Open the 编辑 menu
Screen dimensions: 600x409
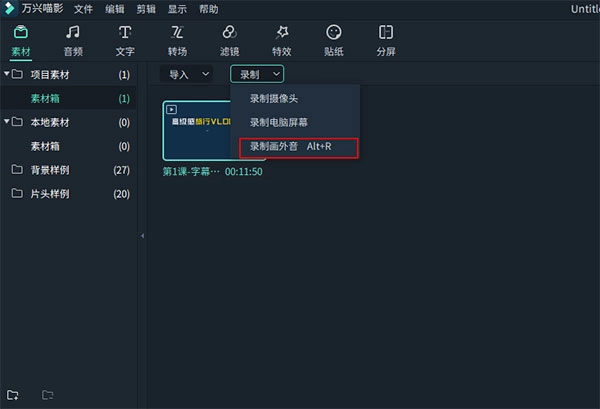(x=115, y=9)
